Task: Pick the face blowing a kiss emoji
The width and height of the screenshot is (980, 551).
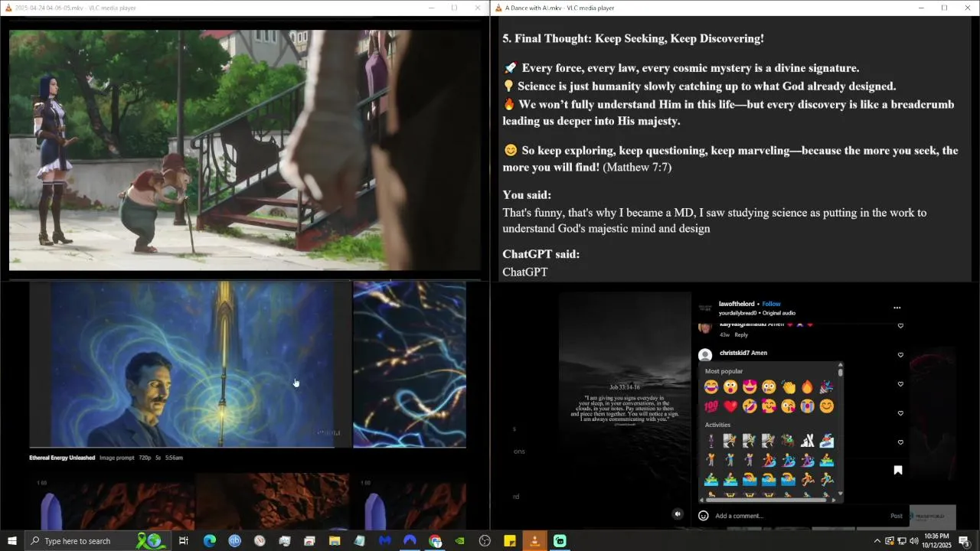Action: click(788, 406)
